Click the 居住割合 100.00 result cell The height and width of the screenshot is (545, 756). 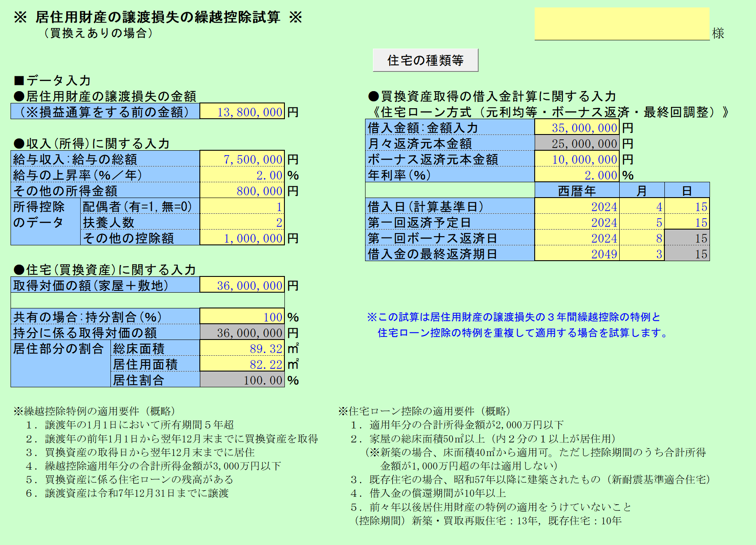coord(242,380)
